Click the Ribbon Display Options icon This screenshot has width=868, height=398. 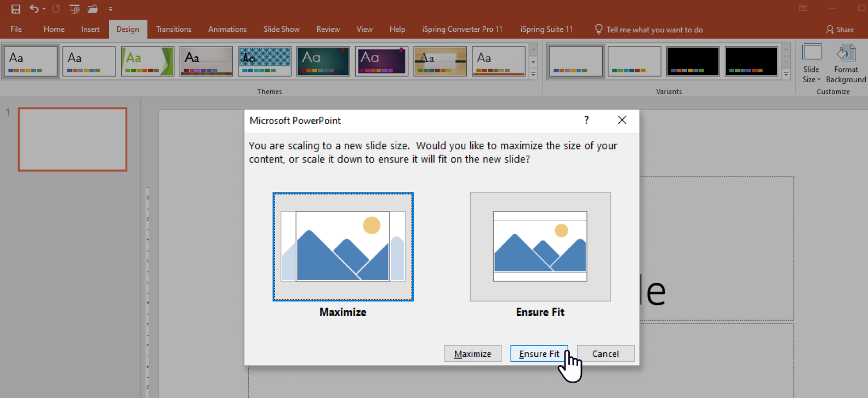(803, 8)
